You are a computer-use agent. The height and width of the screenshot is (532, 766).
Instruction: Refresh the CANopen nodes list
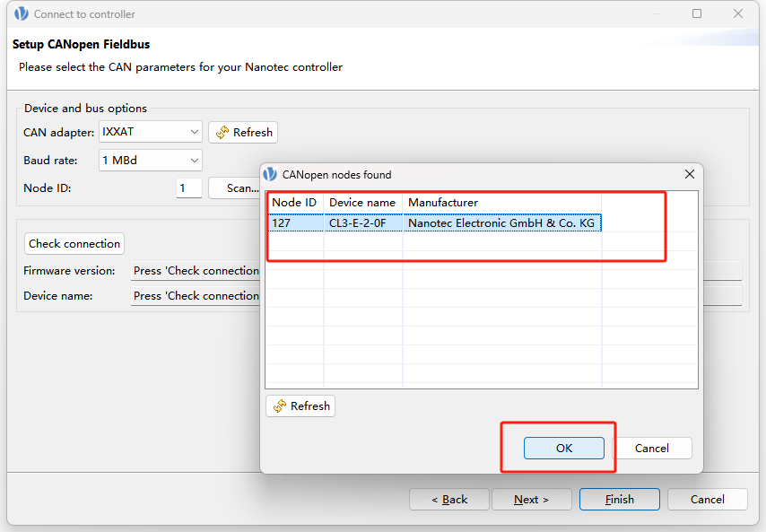(x=300, y=406)
